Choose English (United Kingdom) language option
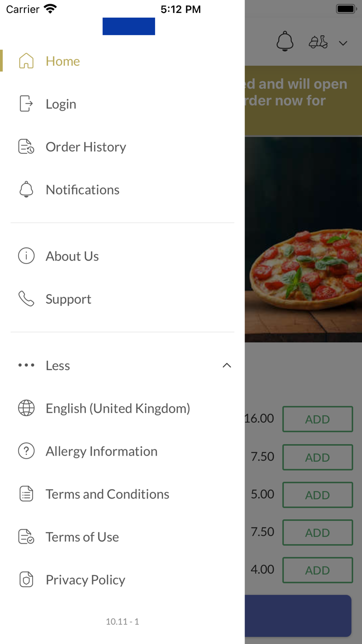The image size is (362, 644). pos(117,408)
